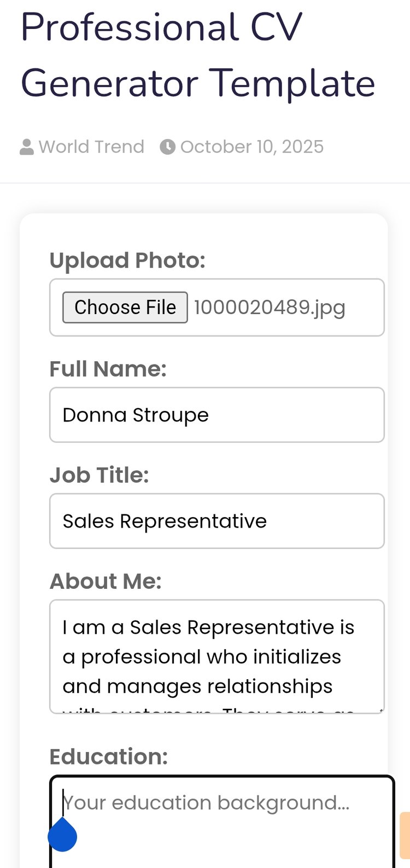This screenshot has height=868, width=410.
Task: Click the "Your education background..." placeholder text
Action: pyautogui.click(x=206, y=803)
